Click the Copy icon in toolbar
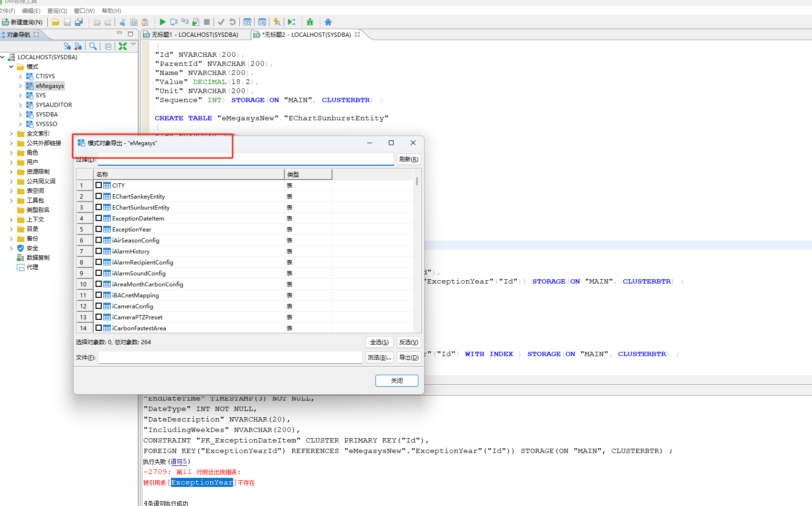The image size is (812, 506). 134,22
